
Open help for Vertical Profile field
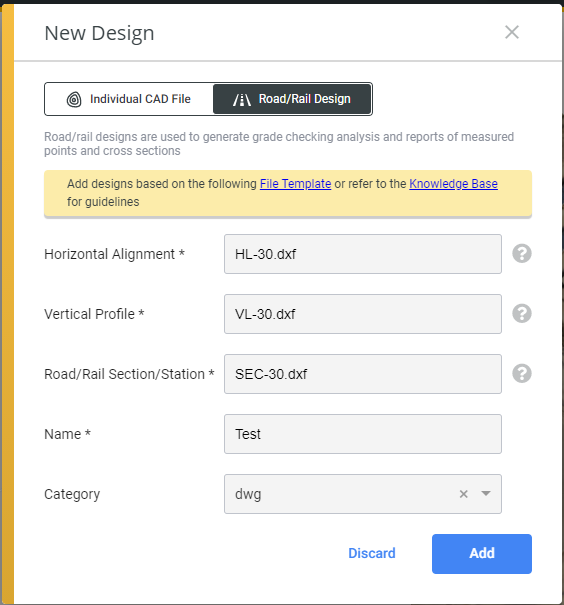(522, 314)
